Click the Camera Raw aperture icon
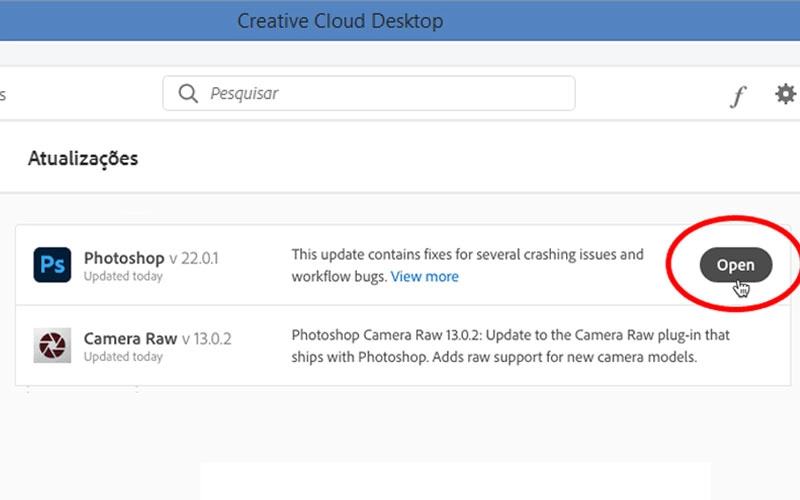Image resolution: width=800 pixels, height=500 pixels. click(52, 345)
